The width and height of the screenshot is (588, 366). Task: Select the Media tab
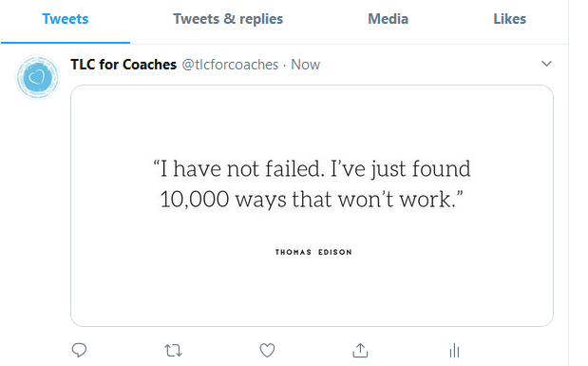[389, 19]
